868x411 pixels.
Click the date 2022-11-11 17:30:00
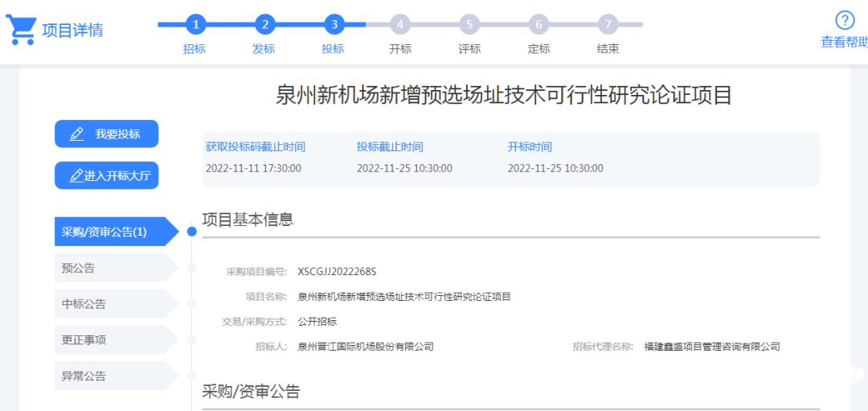coord(253,168)
